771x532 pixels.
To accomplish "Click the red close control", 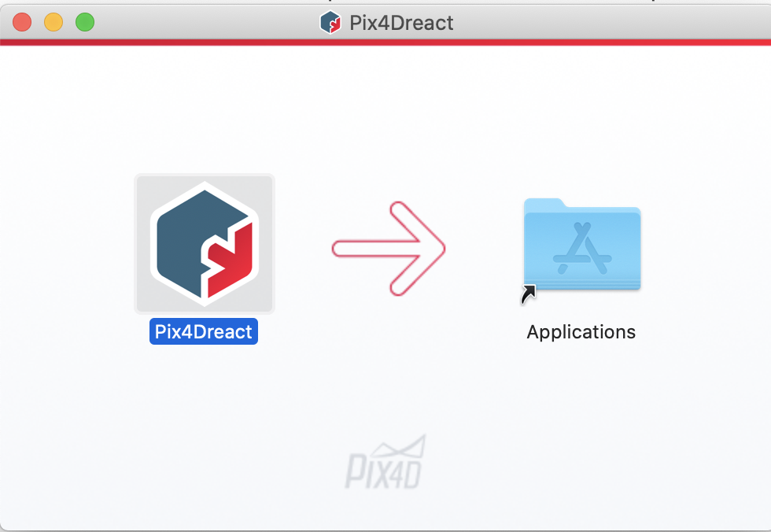I will 21,22.
